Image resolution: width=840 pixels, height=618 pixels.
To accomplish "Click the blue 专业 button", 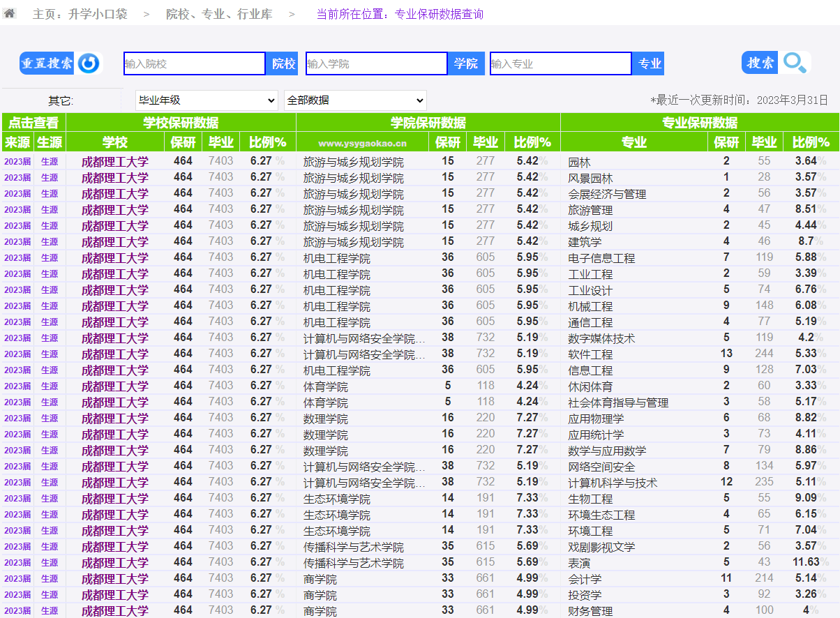I will point(650,63).
